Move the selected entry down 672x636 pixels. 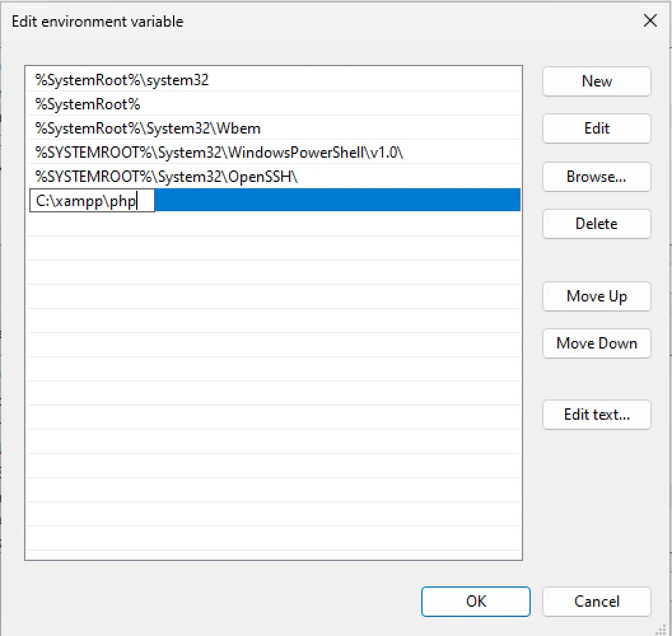point(596,343)
